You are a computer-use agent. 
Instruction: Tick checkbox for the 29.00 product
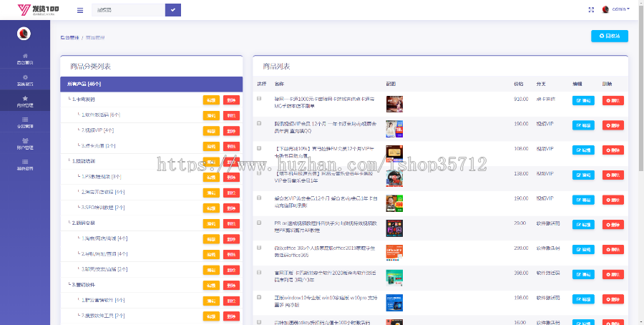(259, 223)
